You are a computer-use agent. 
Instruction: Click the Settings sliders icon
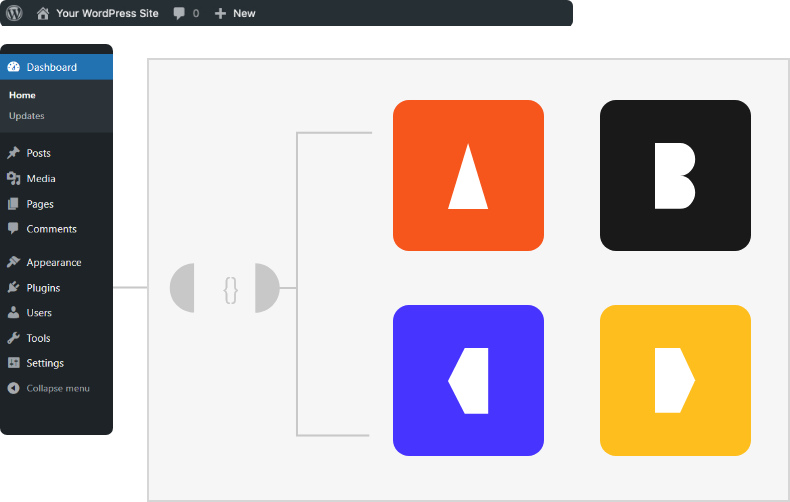pyautogui.click(x=14, y=363)
